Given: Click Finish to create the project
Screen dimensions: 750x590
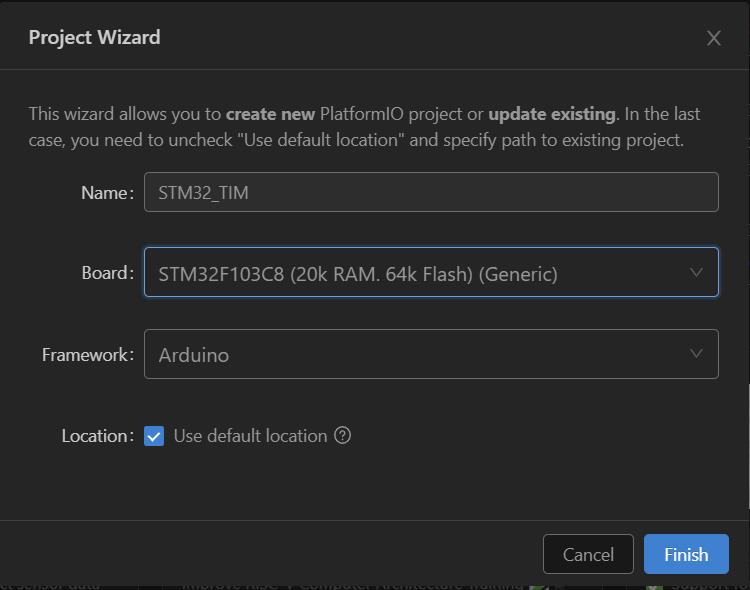Looking at the screenshot, I should pos(685,554).
